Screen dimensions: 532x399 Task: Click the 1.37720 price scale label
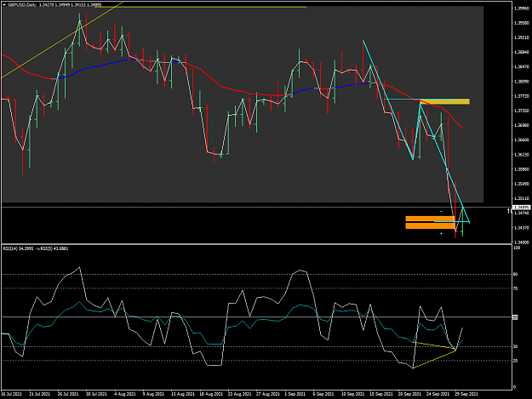point(522,96)
